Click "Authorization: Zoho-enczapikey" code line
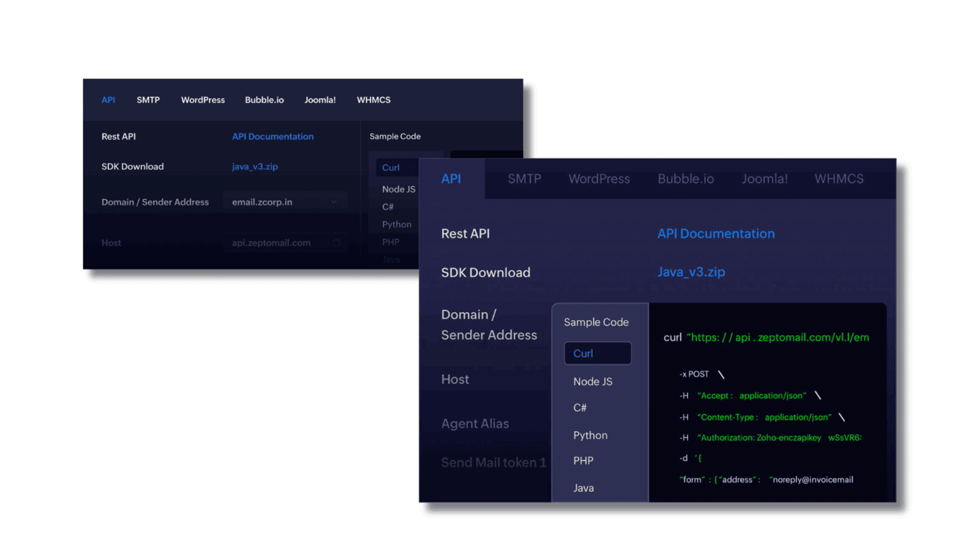Image resolution: width=980 pixels, height=551 pixels. 771,438
